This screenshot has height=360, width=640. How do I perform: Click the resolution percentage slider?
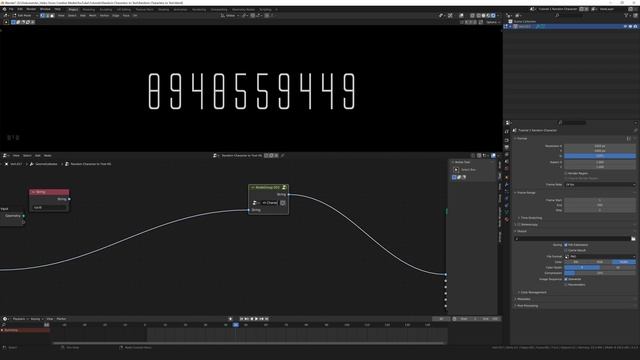(x=600, y=156)
